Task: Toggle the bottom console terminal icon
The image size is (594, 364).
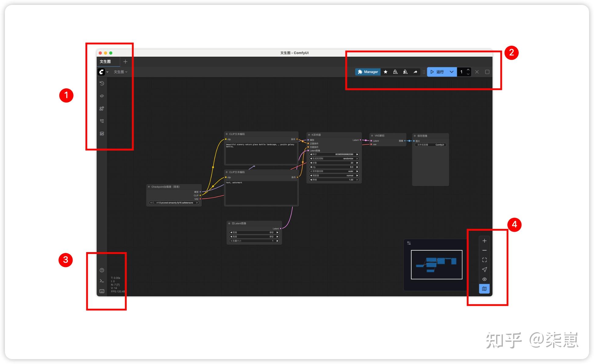Action: click(102, 281)
